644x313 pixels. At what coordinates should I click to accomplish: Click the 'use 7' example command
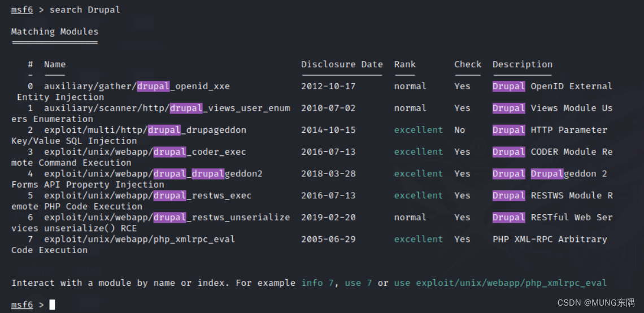359,283
